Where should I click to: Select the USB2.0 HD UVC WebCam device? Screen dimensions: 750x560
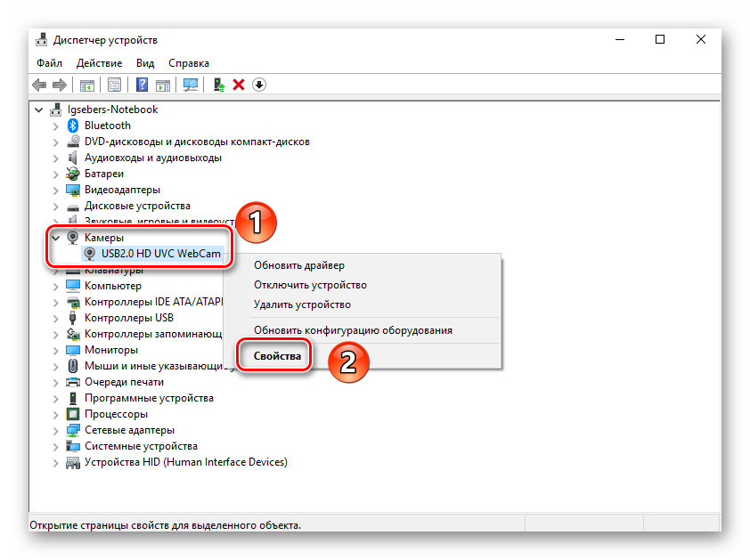160,254
